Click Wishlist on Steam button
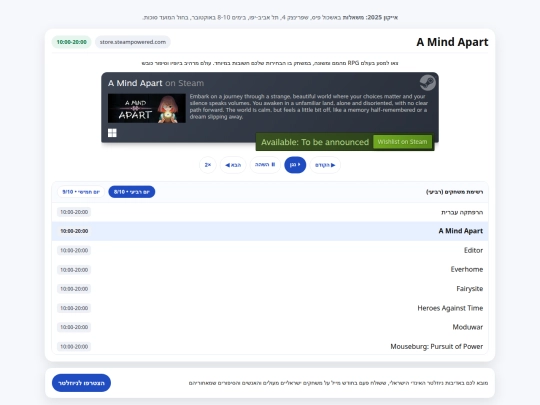The image size is (540, 405). coord(402,142)
